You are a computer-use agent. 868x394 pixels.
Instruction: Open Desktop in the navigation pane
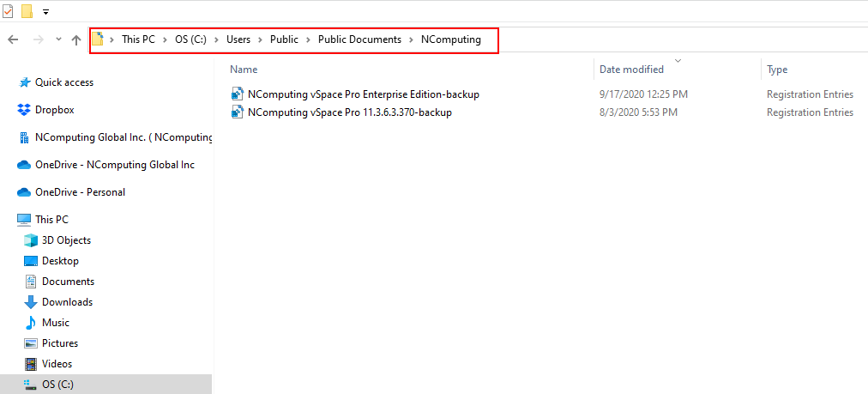pos(60,261)
